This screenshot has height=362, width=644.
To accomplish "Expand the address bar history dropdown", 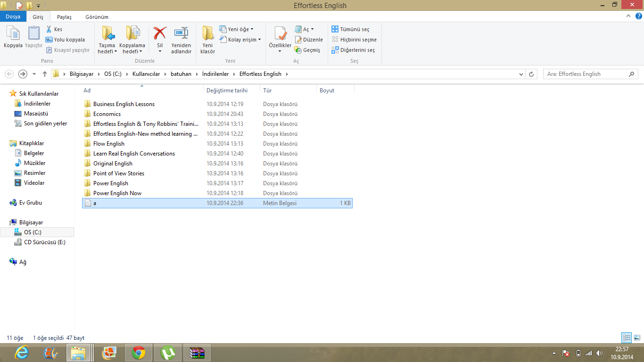I will [x=521, y=74].
